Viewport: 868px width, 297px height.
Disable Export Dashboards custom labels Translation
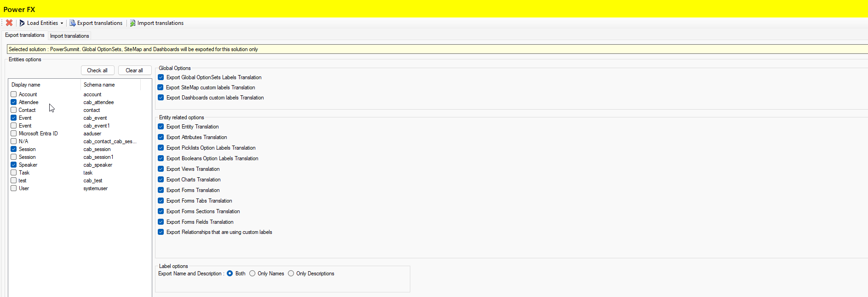[x=161, y=98]
